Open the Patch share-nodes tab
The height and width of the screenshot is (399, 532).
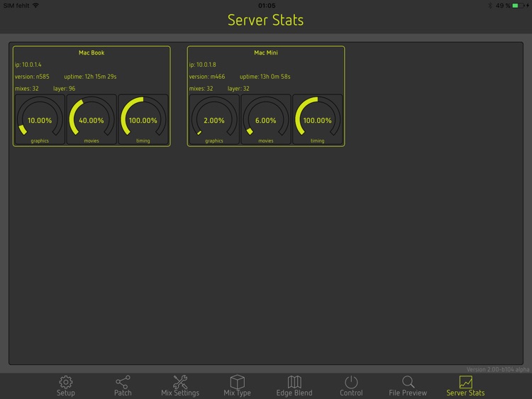coord(123,386)
